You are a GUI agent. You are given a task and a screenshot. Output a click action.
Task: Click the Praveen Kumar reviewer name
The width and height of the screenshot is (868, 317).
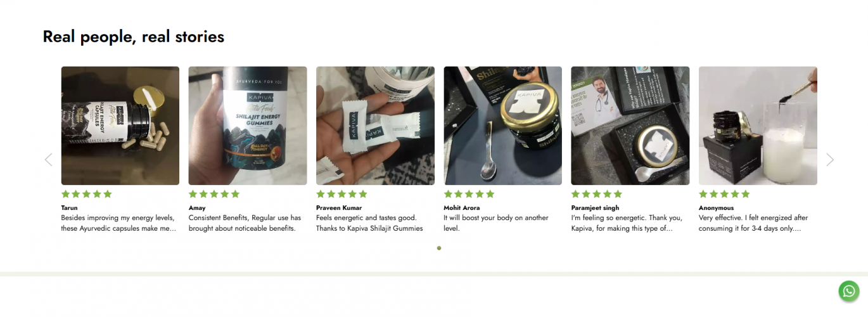tap(339, 208)
